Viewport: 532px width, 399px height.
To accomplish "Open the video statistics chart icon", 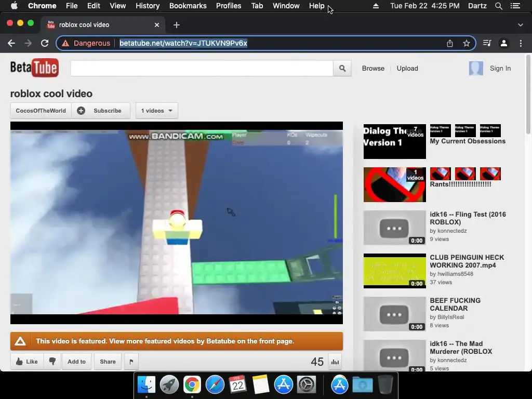I will (335, 362).
